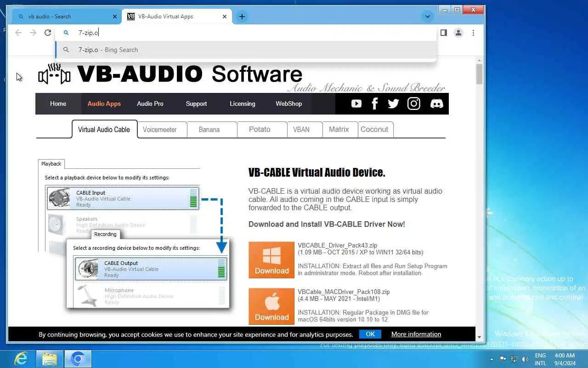
Task: Show hidden tray icons arrow
Action: [x=492, y=359]
